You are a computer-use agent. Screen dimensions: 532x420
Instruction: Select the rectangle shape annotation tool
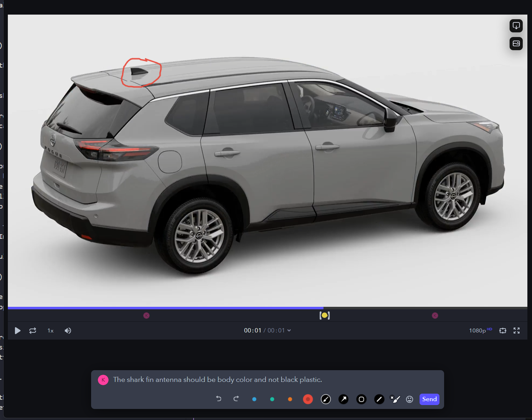click(x=361, y=399)
